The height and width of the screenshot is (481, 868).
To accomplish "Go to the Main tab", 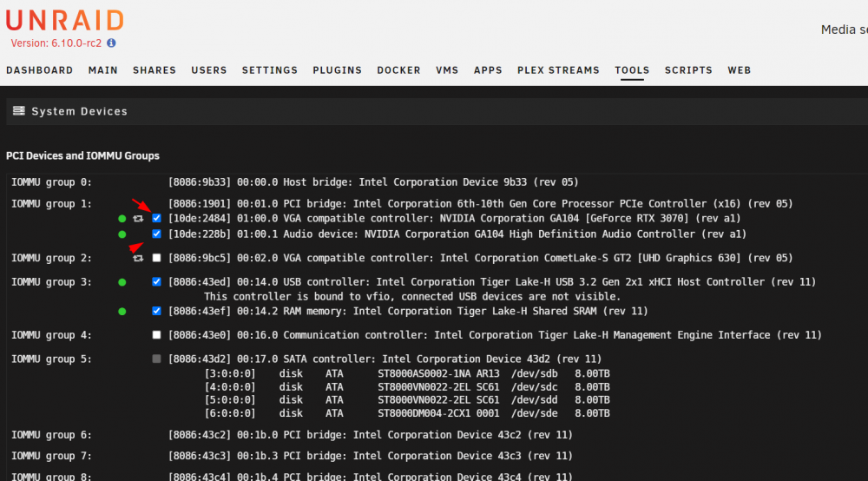I will pyautogui.click(x=103, y=70).
